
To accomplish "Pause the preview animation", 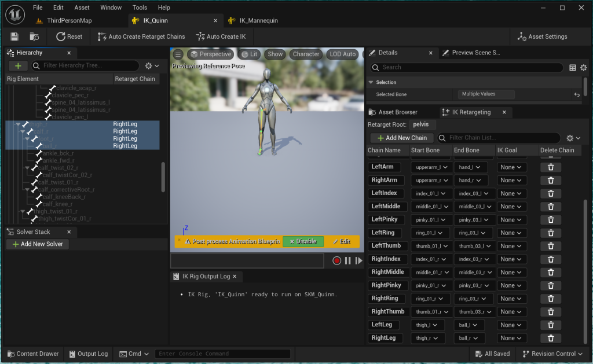I will pyautogui.click(x=347, y=261).
